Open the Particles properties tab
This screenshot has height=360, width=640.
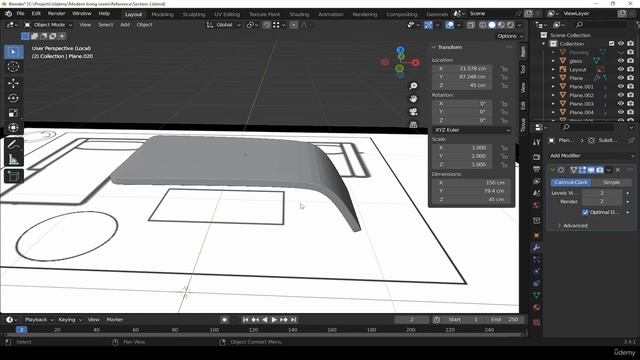(537, 259)
